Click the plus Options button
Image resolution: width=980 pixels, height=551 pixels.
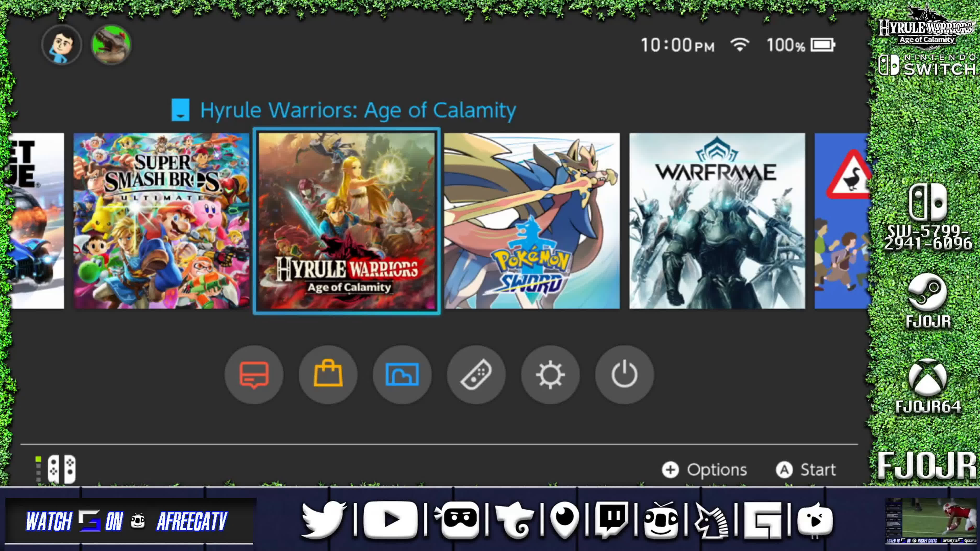click(x=704, y=470)
